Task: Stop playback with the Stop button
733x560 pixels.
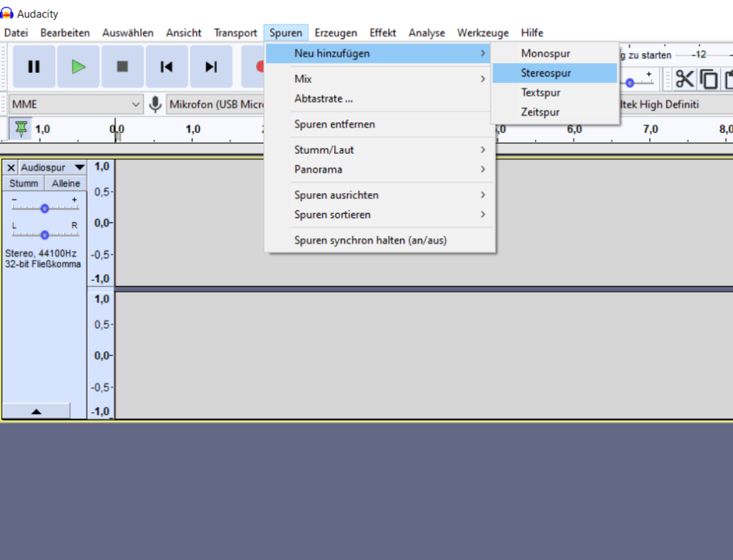Action: coord(122,67)
